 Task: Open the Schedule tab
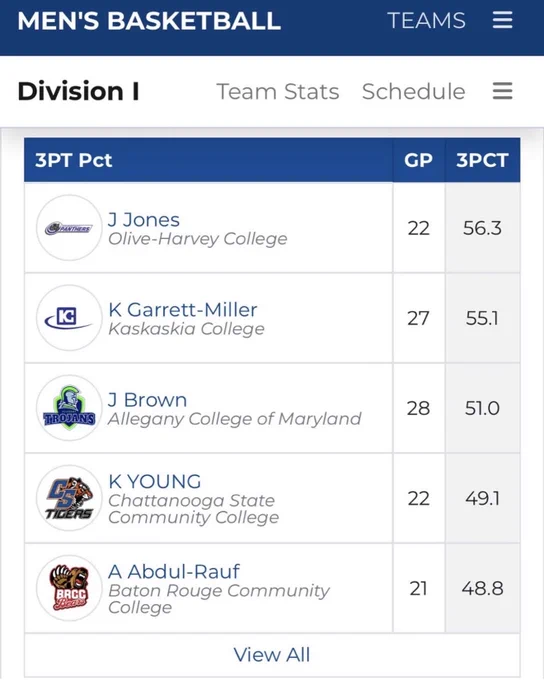coord(413,92)
